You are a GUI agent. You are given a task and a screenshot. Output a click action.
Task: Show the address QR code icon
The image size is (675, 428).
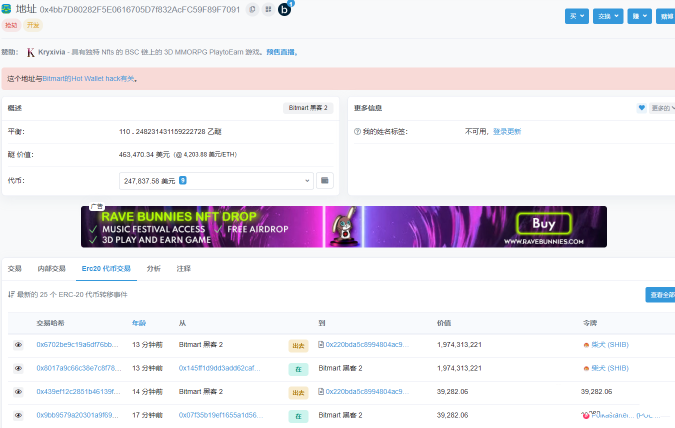[x=268, y=9]
